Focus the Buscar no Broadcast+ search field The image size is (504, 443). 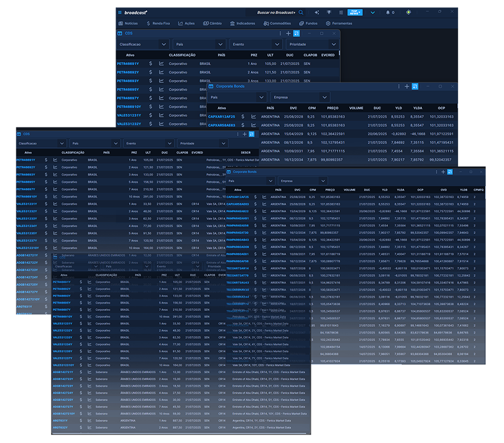275,12
